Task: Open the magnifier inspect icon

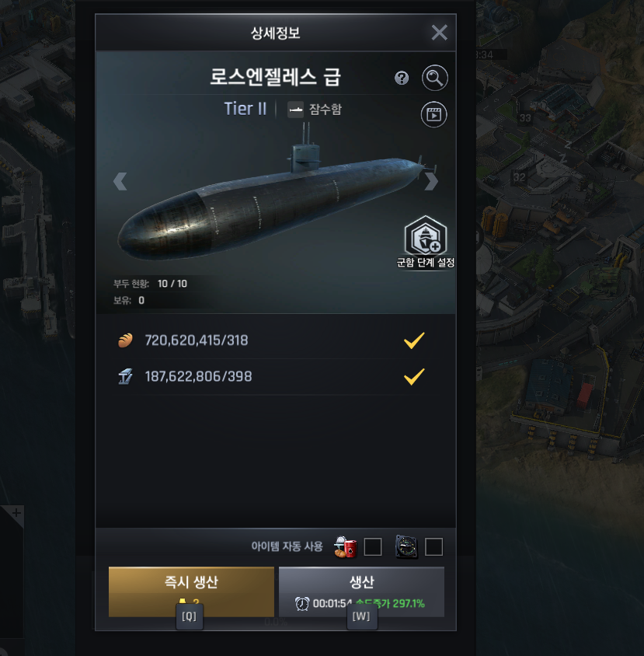Action: click(434, 78)
